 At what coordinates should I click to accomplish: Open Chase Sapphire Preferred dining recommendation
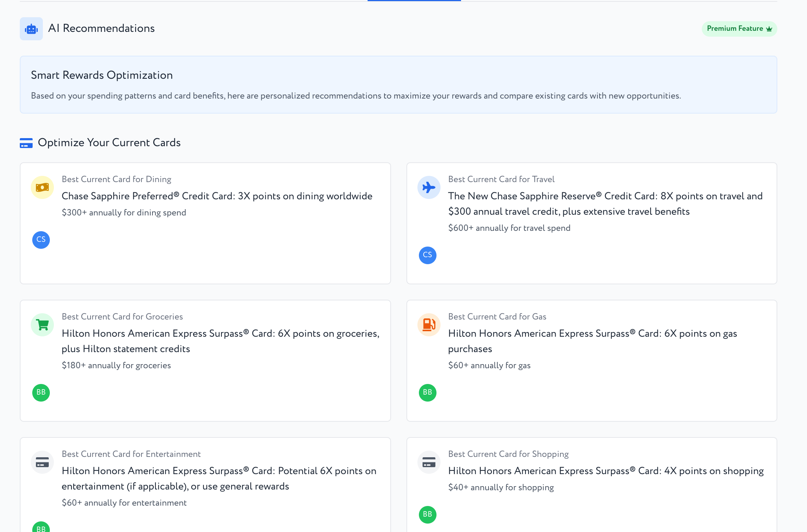click(217, 196)
